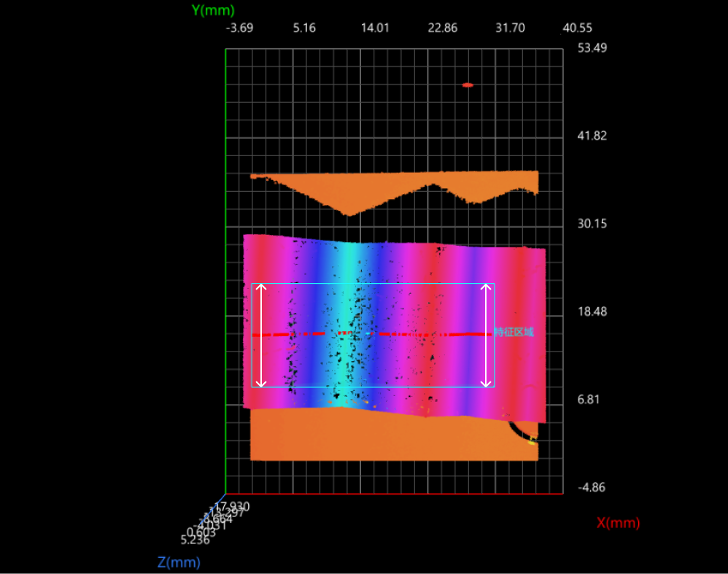Pick the small red outlier point blob
728x574 pixels.
(468, 85)
